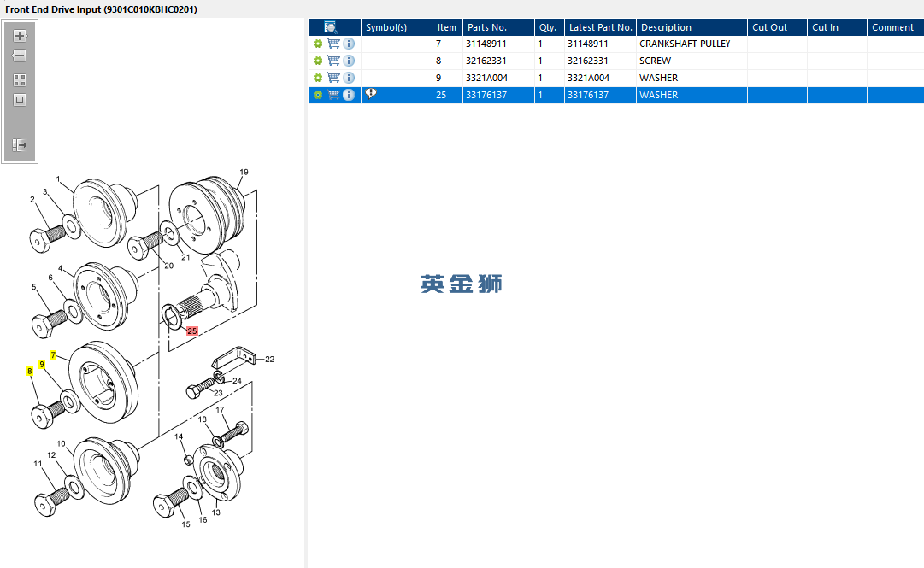
Task: Zoom out of the parts diagram
Action: [x=20, y=56]
